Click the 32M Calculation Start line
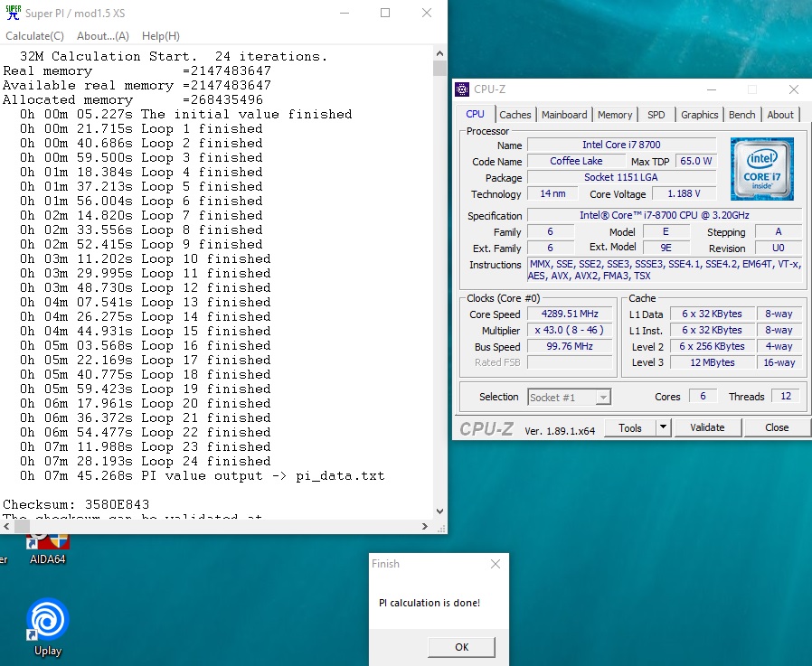 pos(174,56)
